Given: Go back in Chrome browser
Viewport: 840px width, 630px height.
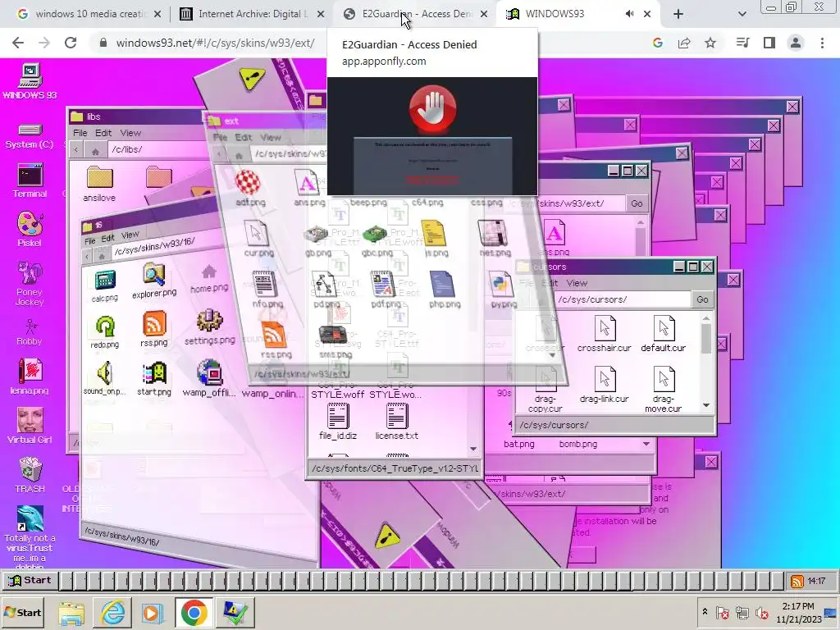Looking at the screenshot, I should click(18, 43).
